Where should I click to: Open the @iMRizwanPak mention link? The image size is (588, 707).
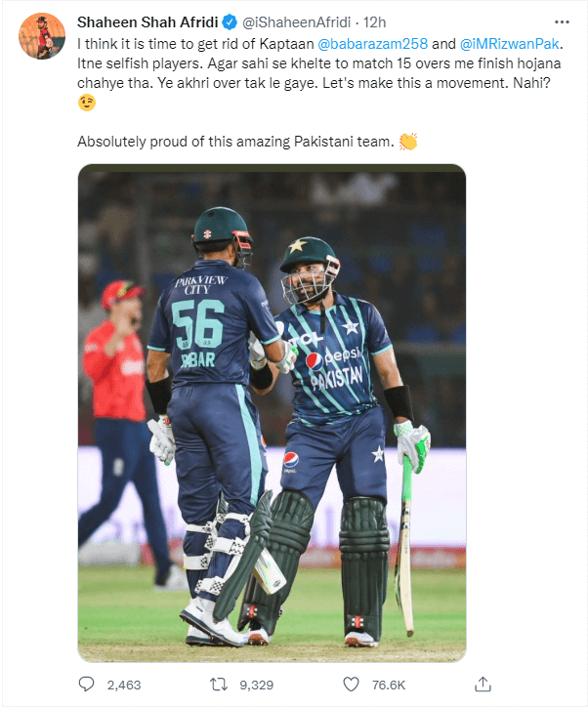tap(510, 44)
